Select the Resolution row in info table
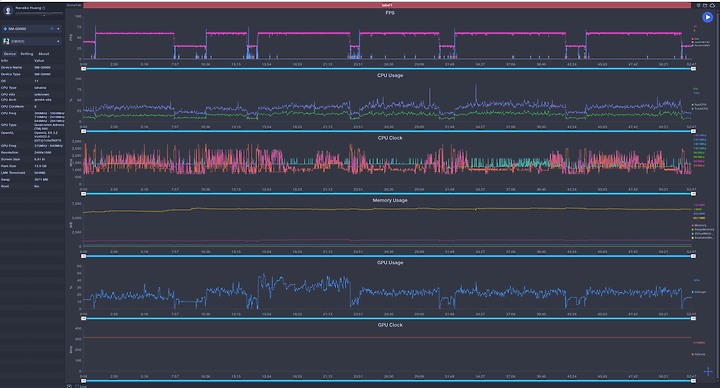Image resolution: width=720 pixels, height=388 pixels. pos(32,152)
